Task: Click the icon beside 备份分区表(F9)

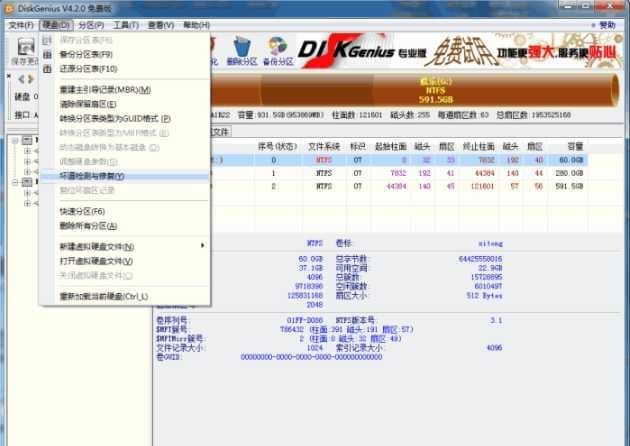Action: pos(47,55)
